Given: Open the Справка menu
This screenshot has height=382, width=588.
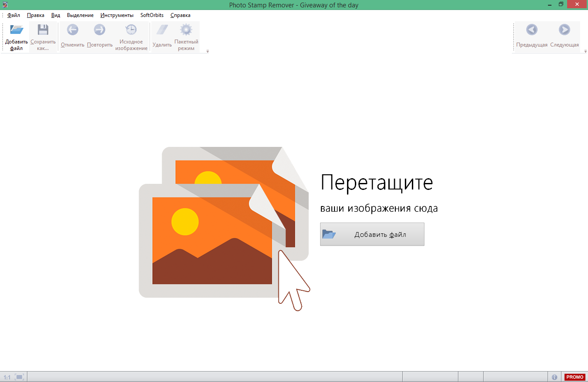Looking at the screenshot, I should tap(180, 15).
